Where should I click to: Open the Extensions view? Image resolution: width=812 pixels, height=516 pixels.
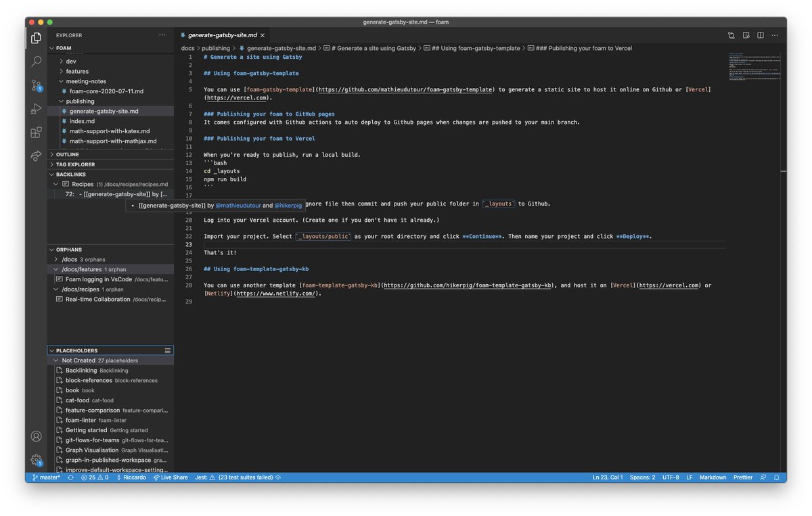[x=37, y=132]
